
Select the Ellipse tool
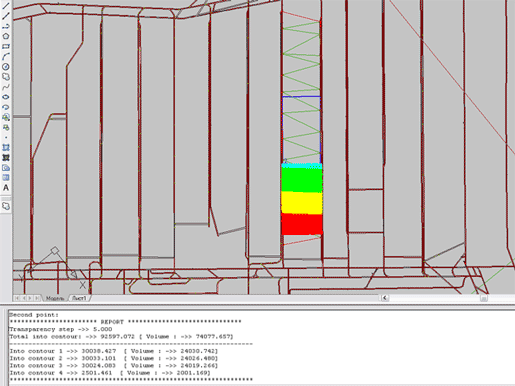(6, 97)
